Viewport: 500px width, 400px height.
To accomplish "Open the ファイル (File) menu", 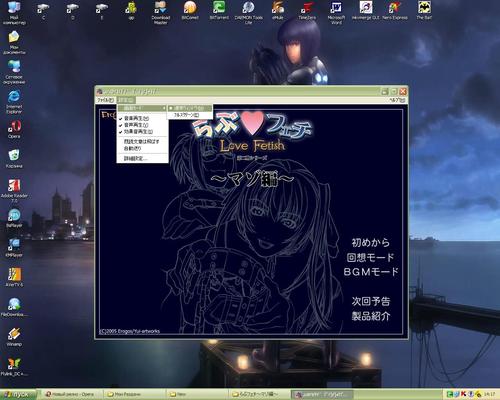I will click(x=105, y=100).
